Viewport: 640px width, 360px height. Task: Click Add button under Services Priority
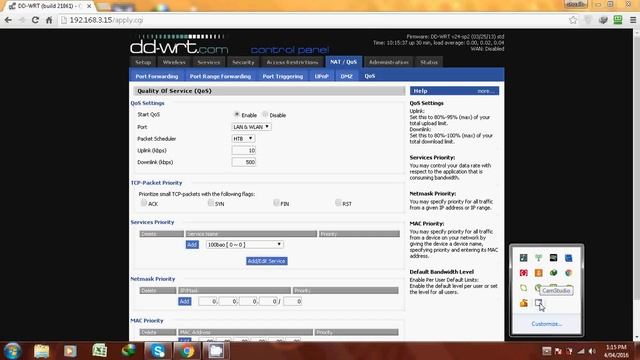[x=192, y=244]
